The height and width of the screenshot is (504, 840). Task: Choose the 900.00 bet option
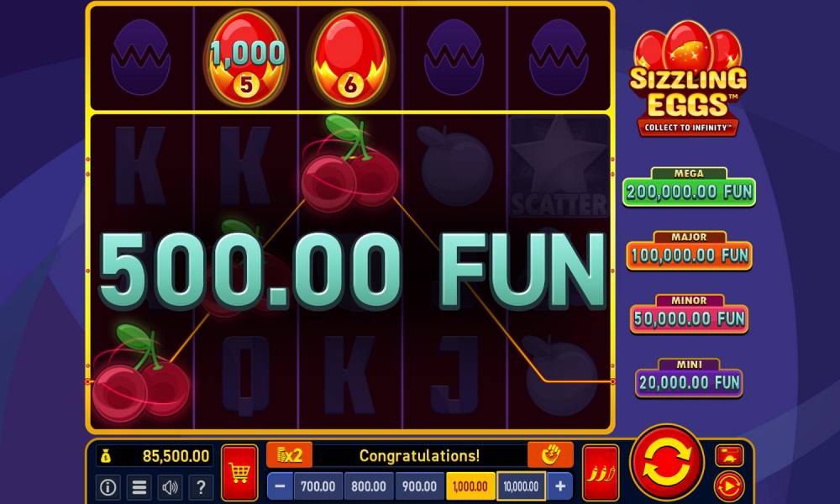[x=419, y=486]
